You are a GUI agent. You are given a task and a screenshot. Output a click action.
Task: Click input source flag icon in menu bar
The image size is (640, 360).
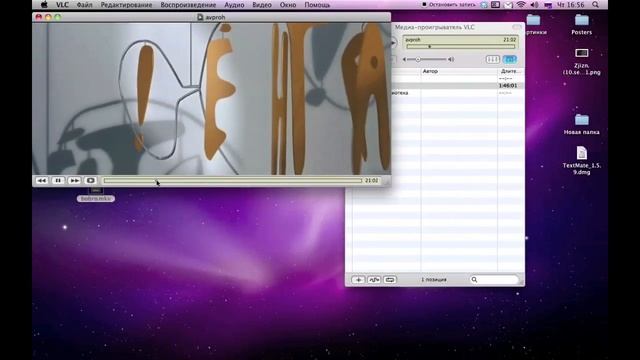point(548,5)
